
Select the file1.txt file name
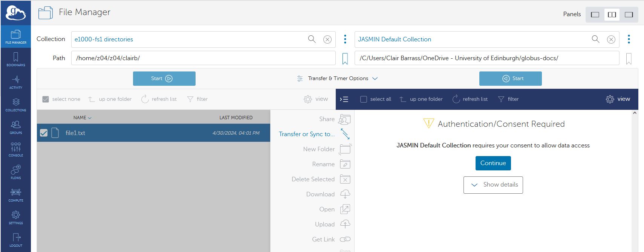[x=75, y=133]
